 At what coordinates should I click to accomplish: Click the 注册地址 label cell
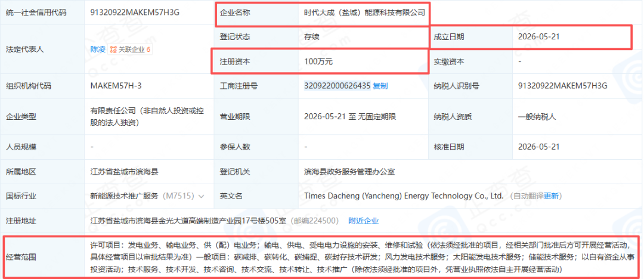pyautogui.click(x=42, y=221)
